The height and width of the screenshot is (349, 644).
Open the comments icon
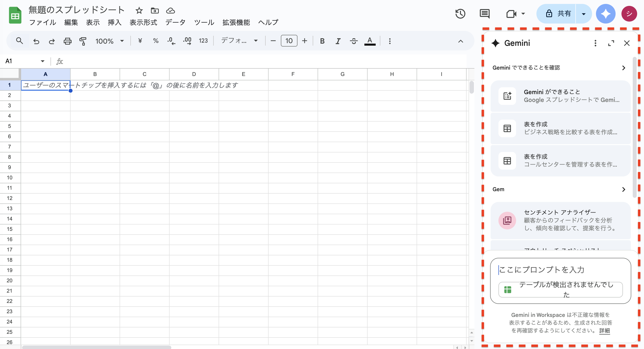click(484, 14)
